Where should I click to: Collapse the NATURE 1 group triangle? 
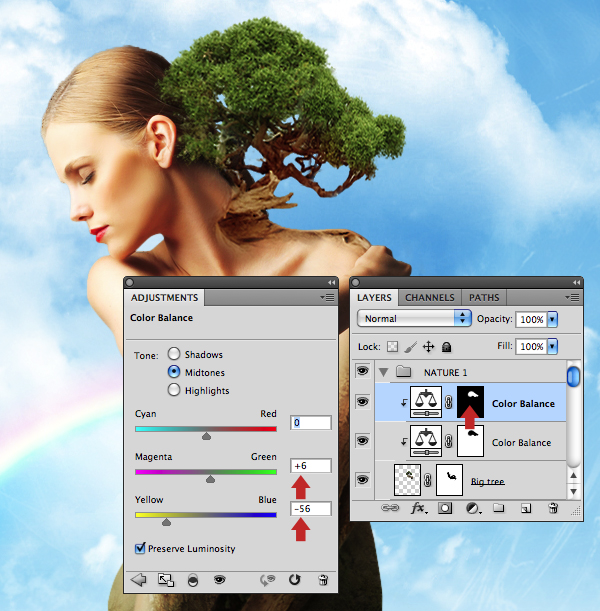[x=383, y=373]
